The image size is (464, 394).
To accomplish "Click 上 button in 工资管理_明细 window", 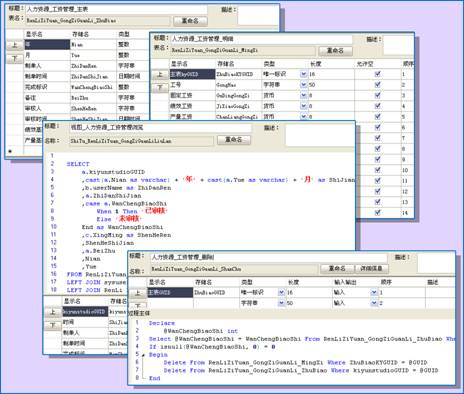I will 160,75.
